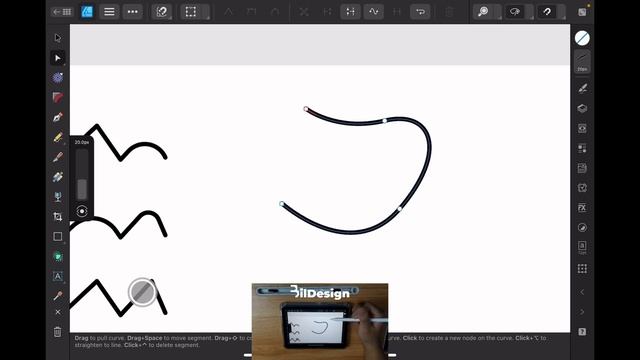Screen dimensions: 640x360
Task: Click the bottom end node of curve
Action: pyautogui.click(x=282, y=204)
